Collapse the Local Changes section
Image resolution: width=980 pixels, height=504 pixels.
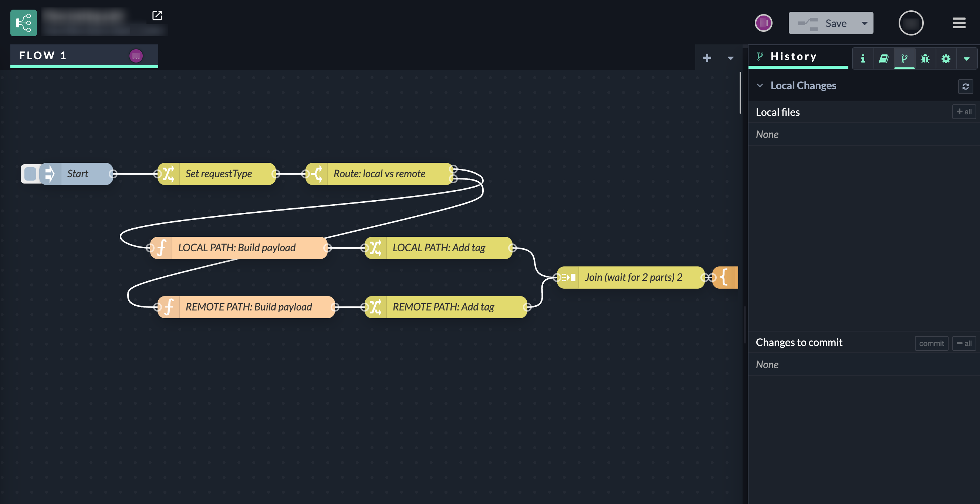coord(760,85)
